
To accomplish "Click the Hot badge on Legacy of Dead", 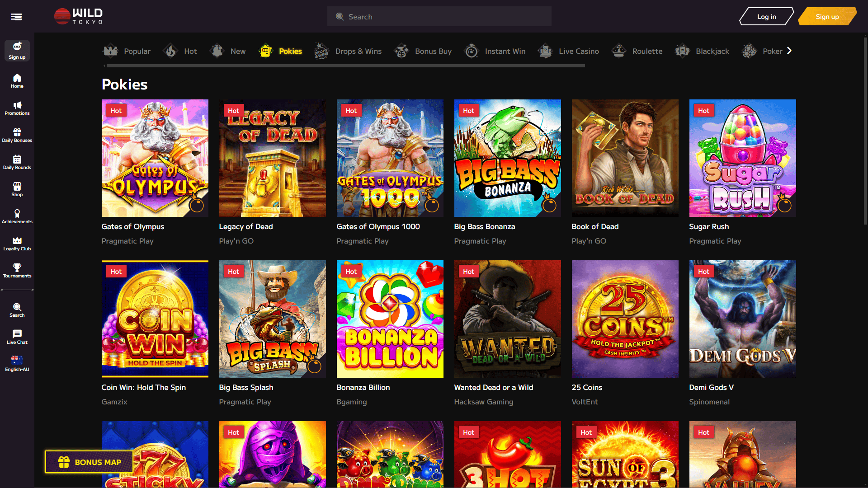I will pos(234,111).
